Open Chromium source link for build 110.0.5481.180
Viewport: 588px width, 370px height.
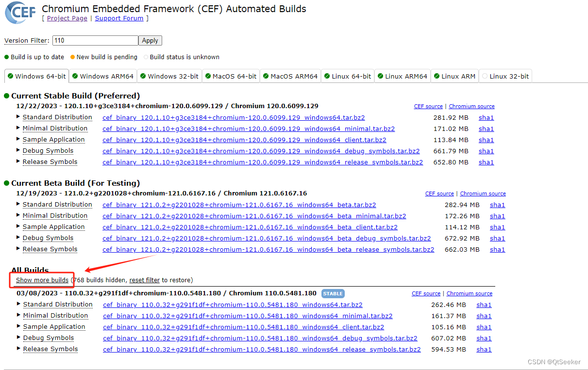click(470, 293)
